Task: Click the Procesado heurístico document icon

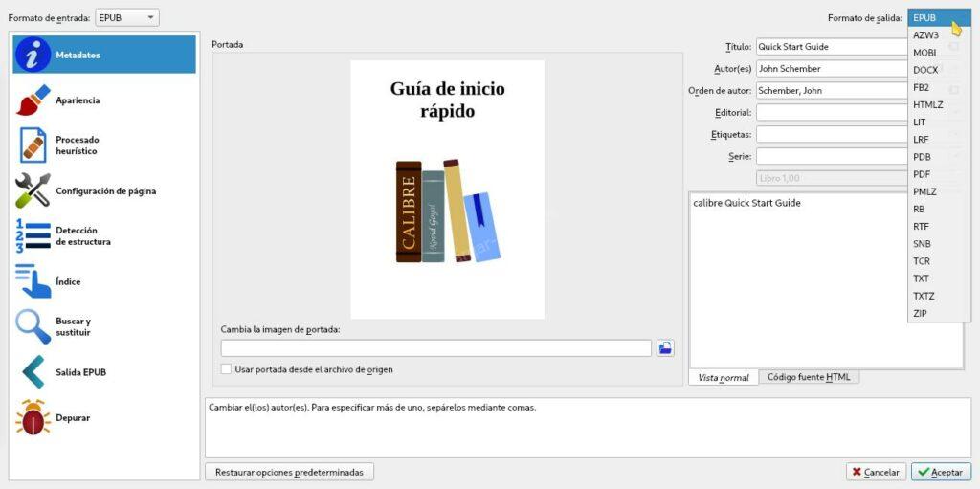Action: (x=33, y=145)
